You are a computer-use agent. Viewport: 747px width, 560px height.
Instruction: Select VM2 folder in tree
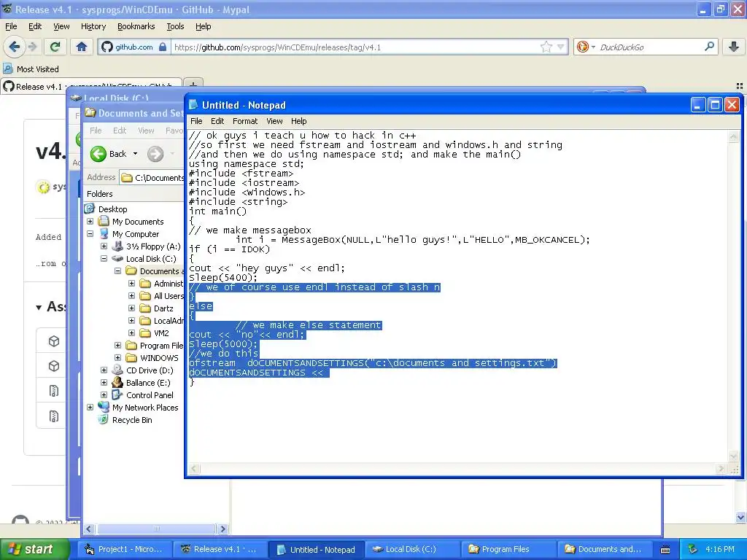pos(161,333)
